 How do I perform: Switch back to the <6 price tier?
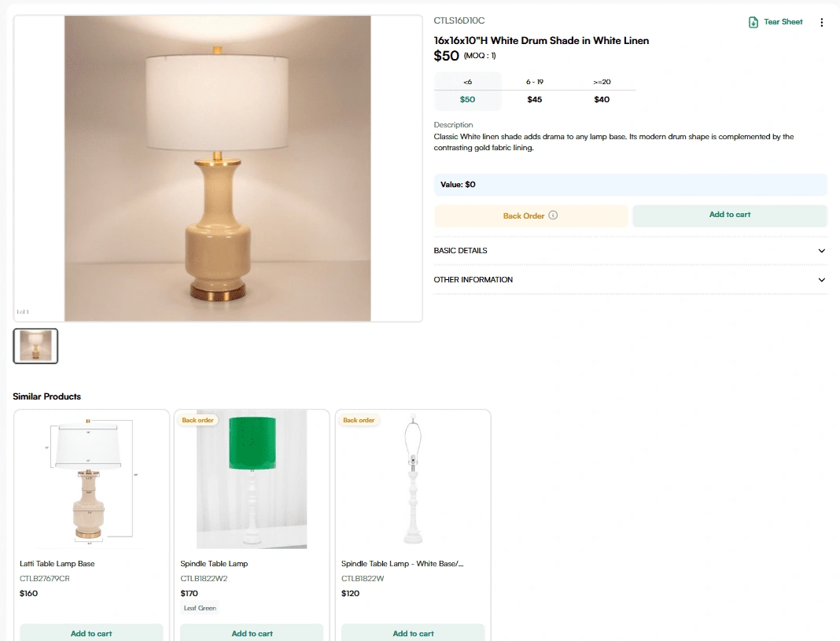pyautogui.click(x=467, y=90)
